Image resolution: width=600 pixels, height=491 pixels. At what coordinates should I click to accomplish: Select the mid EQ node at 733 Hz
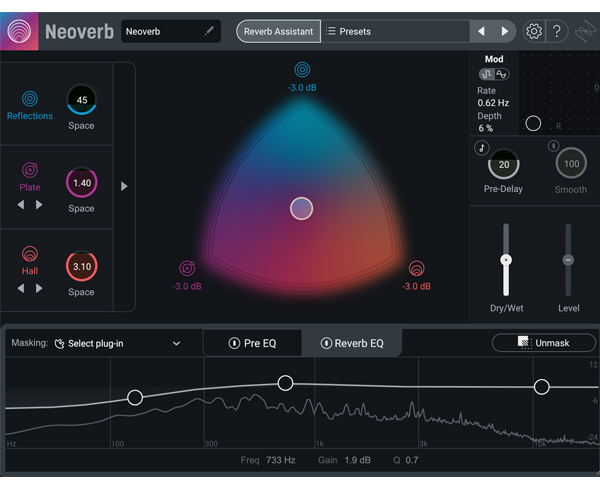(x=285, y=383)
